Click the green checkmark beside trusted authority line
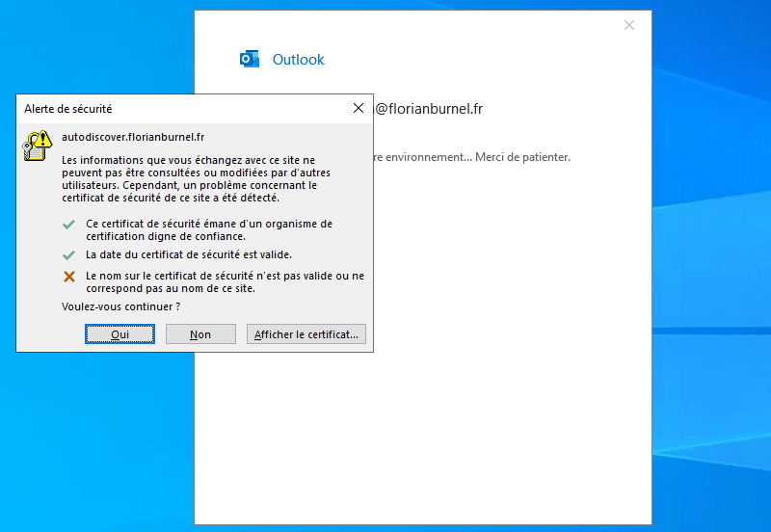The width and height of the screenshot is (771, 532). (x=68, y=225)
